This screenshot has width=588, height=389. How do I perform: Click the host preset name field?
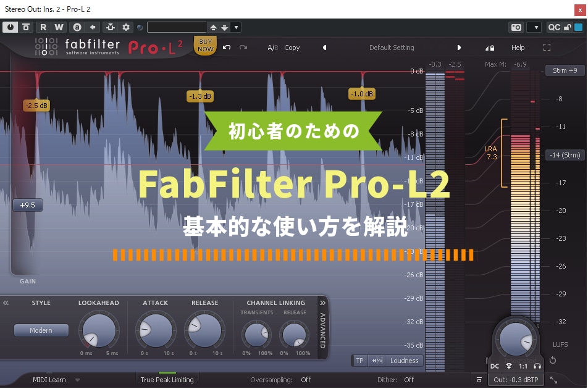point(177,27)
